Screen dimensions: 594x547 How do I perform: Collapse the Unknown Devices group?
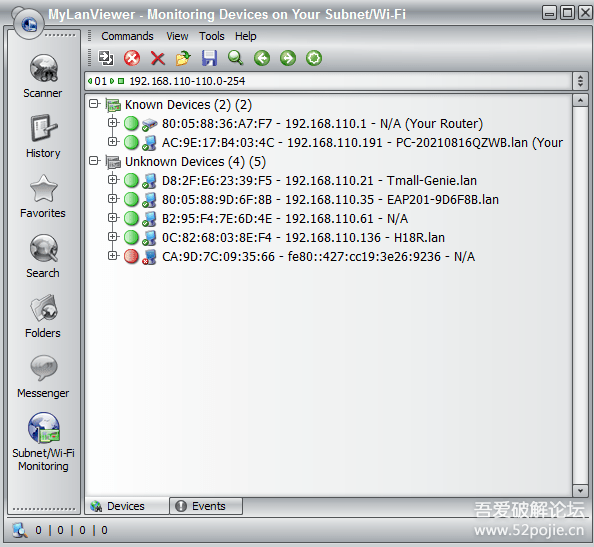(x=94, y=161)
